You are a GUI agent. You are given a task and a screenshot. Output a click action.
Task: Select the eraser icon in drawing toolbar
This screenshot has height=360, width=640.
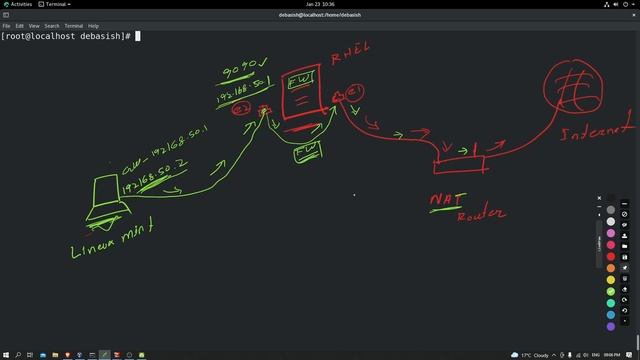[624, 289]
